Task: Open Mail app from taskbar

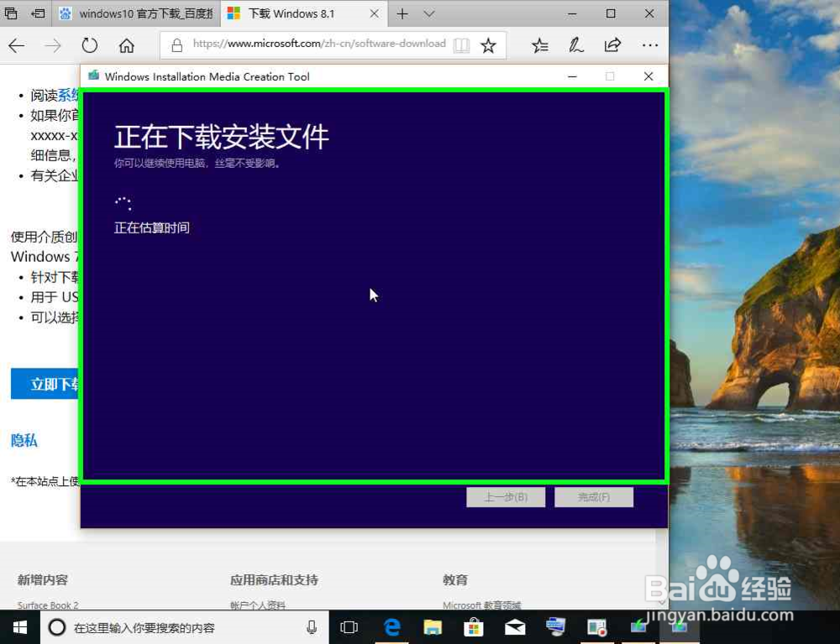Action: point(515,627)
